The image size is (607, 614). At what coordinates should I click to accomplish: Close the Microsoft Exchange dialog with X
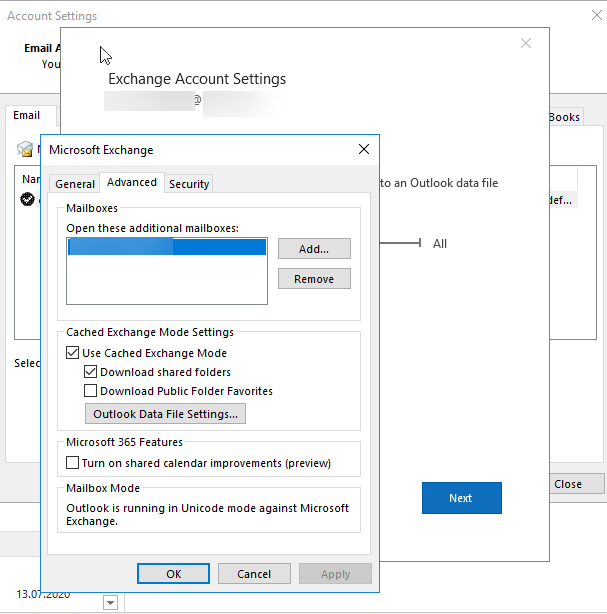point(364,149)
